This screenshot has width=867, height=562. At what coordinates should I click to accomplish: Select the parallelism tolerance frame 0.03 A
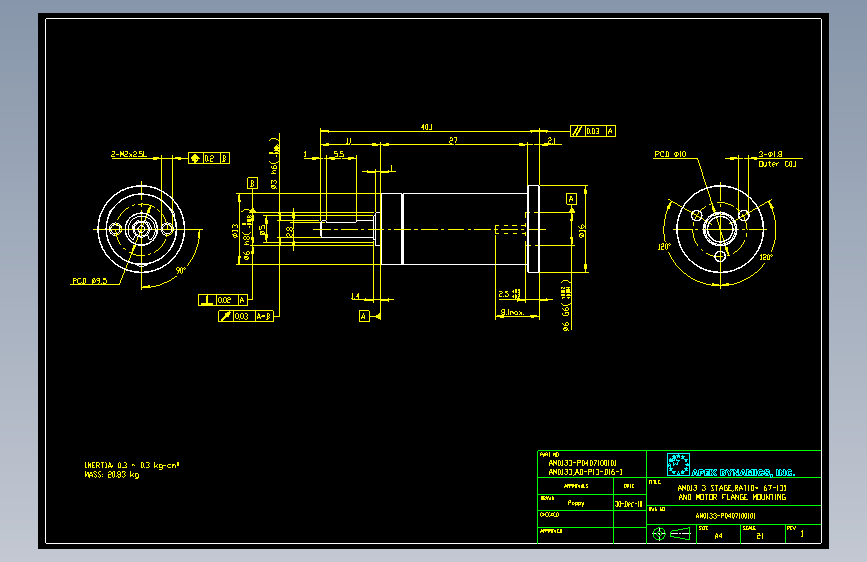[x=593, y=131]
